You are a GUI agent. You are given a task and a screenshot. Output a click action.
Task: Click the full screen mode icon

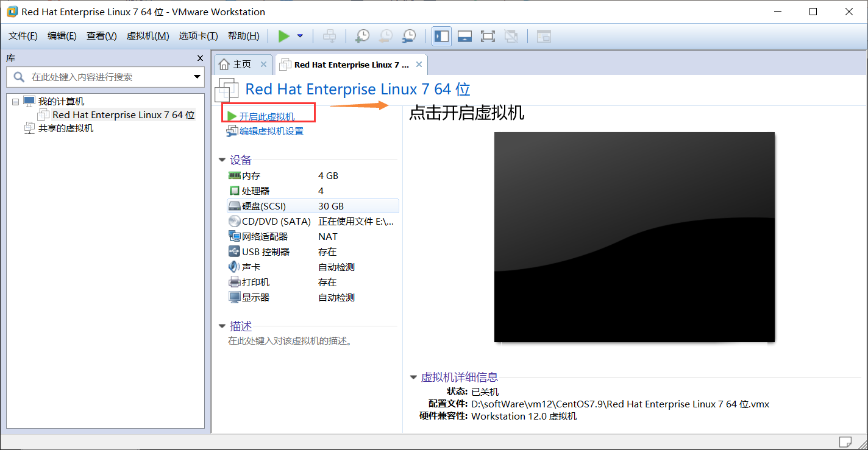(x=488, y=36)
